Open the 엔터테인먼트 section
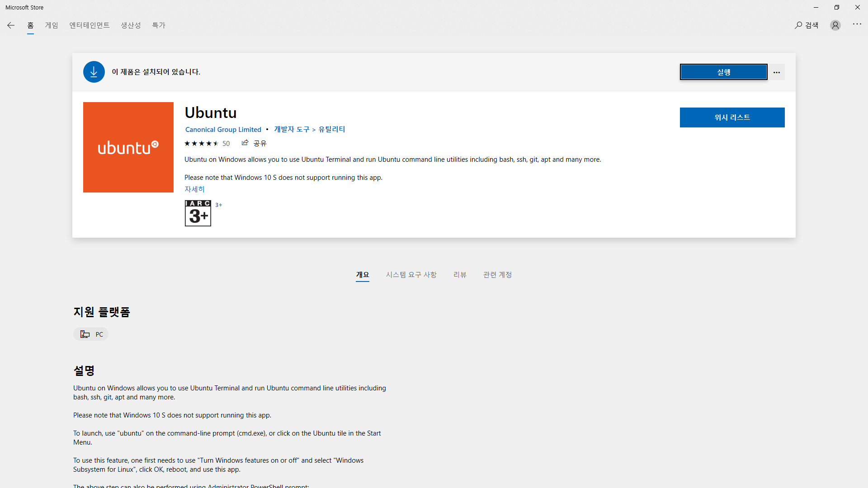 [x=90, y=25]
